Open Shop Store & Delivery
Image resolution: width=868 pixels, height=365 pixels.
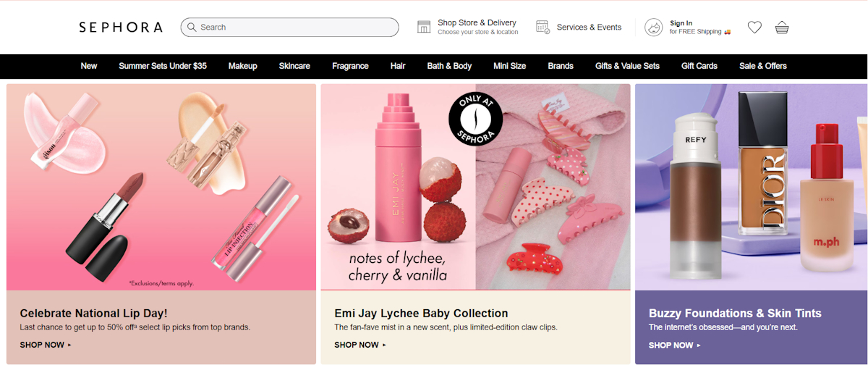pos(477,23)
